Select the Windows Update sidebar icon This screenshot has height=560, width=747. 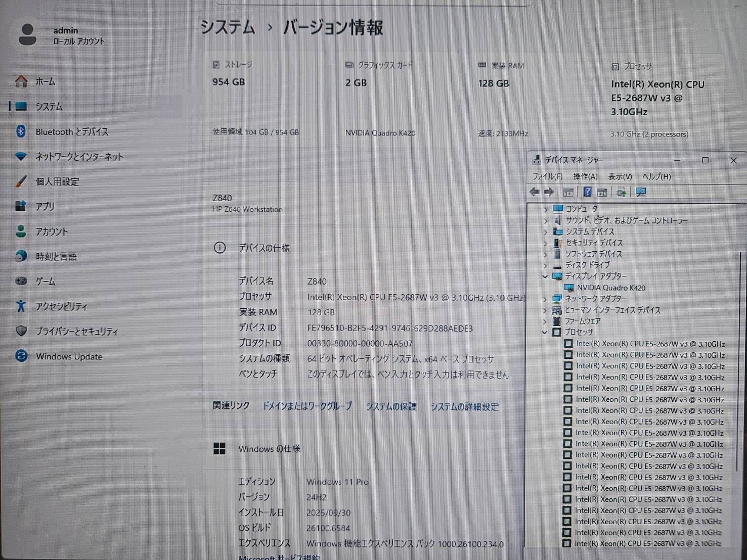tap(21, 356)
